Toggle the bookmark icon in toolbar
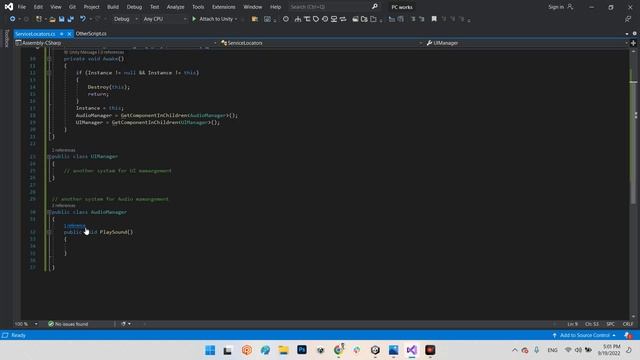 (x=434, y=19)
